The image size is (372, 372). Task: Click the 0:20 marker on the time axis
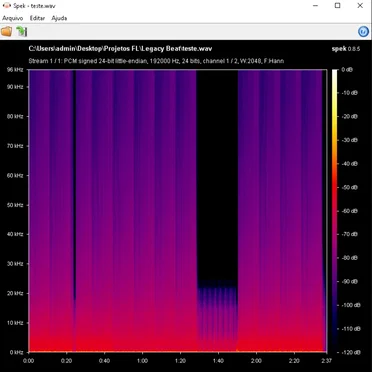67,361
